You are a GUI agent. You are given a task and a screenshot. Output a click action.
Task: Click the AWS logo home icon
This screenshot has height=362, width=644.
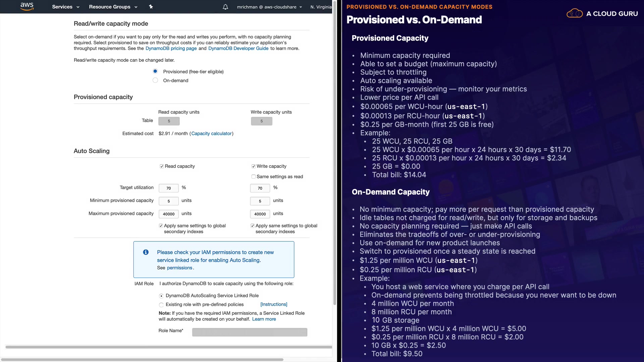pos(27,6)
